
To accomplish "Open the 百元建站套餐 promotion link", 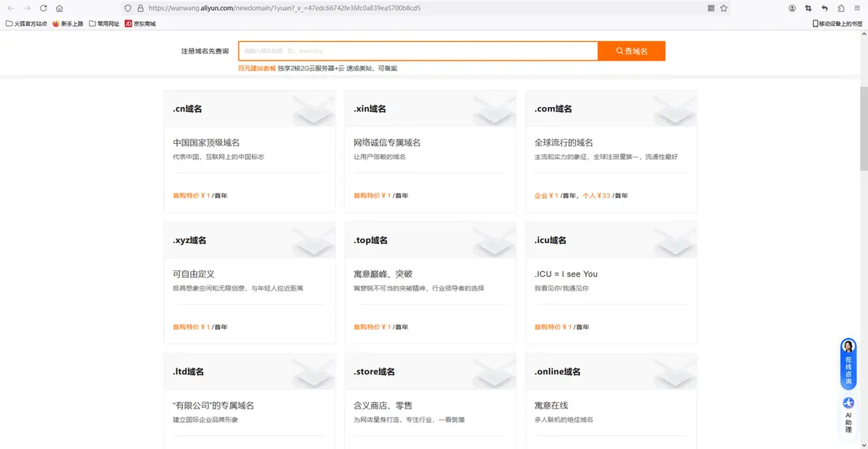I will point(257,68).
